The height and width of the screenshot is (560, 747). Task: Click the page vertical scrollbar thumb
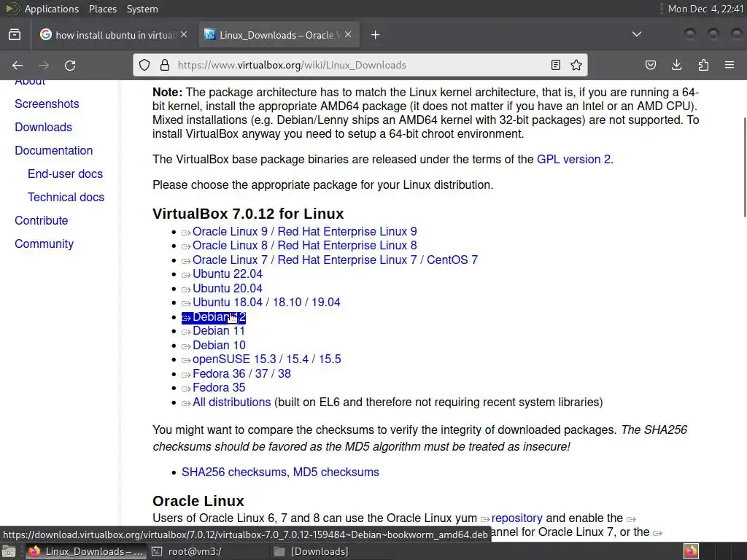coord(744,167)
